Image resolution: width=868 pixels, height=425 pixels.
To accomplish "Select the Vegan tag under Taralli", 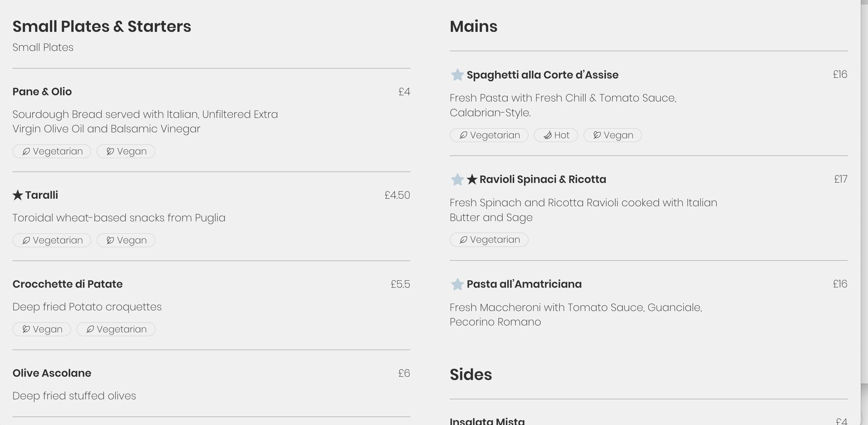I will coord(126,241).
